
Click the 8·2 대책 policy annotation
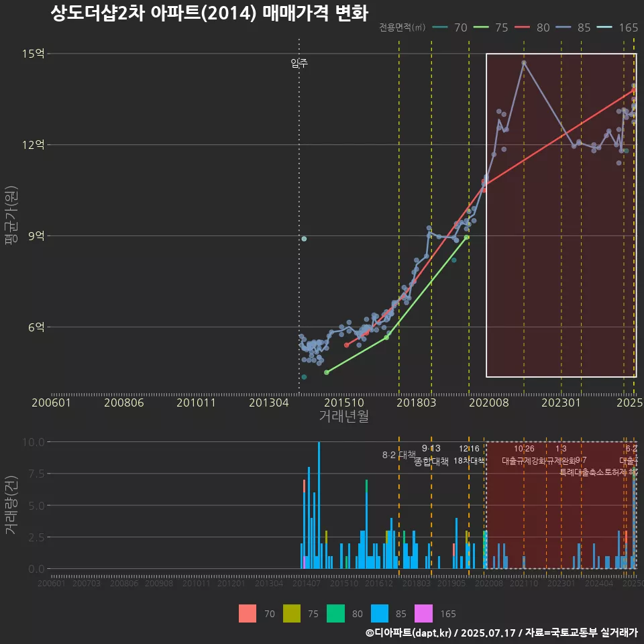[x=398, y=455]
